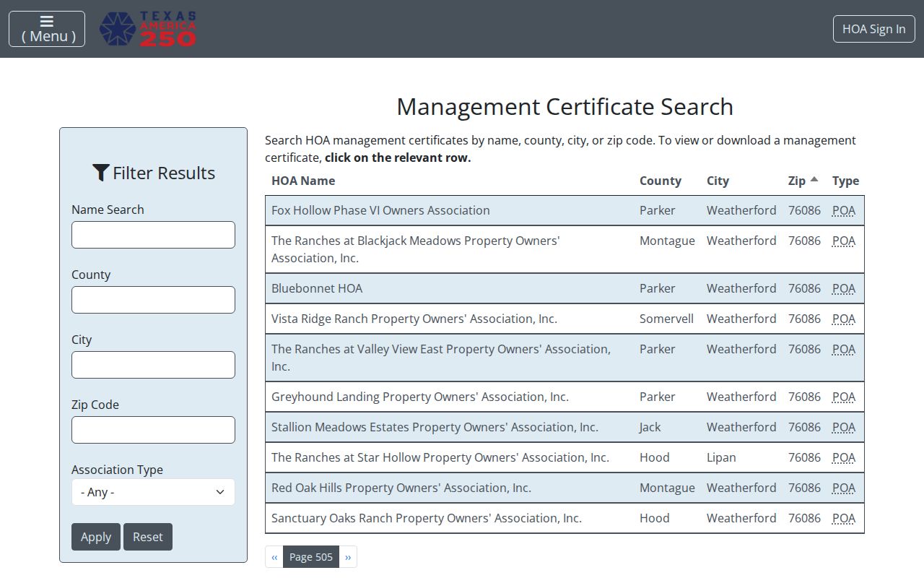Image resolution: width=924 pixels, height=578 pixels.
Task: Open the hamburger Menu button
Action: pyautogui.click(x=47, y=29)
